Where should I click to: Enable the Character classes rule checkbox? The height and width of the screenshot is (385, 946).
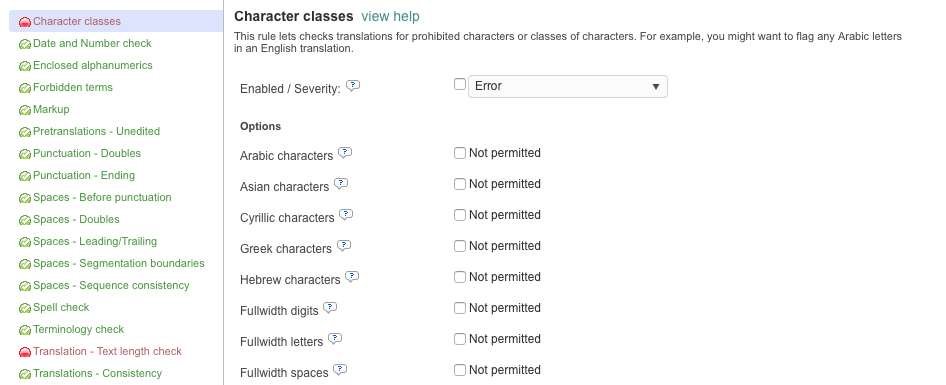point(460,84)
